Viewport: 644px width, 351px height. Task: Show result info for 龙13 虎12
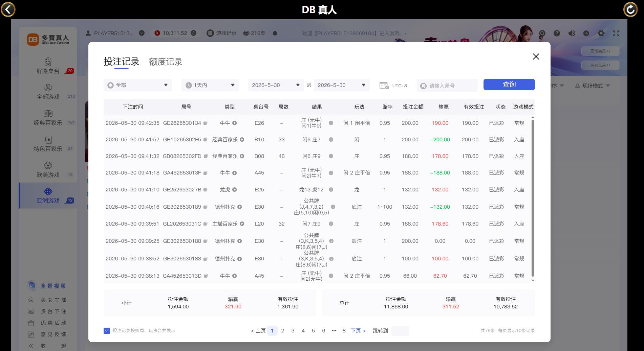331,190
